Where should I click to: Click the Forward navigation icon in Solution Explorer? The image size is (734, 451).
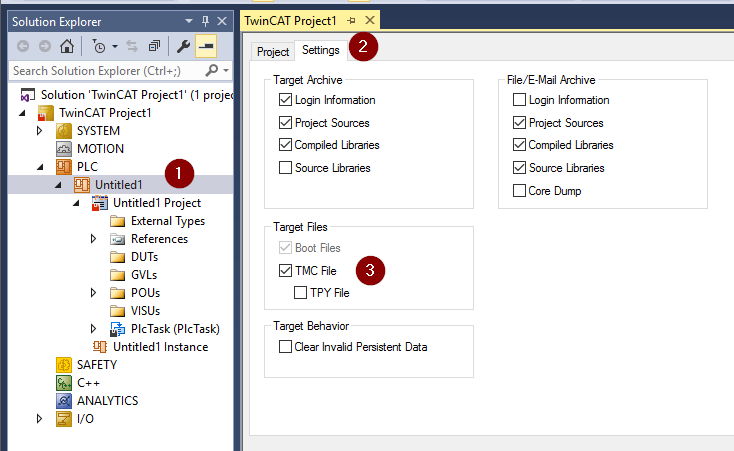pos(45,46)
